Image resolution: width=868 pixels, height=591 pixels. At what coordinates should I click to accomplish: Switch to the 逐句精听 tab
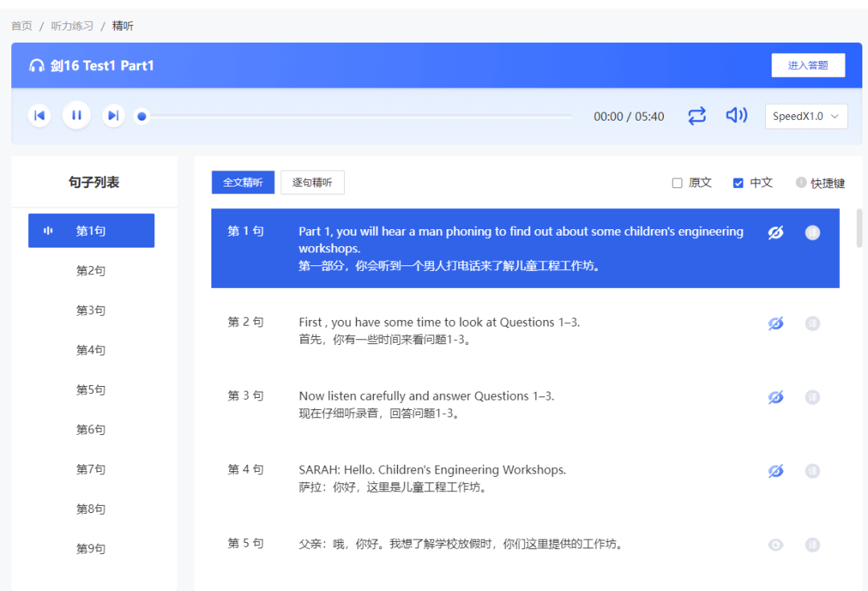(312, 183)
